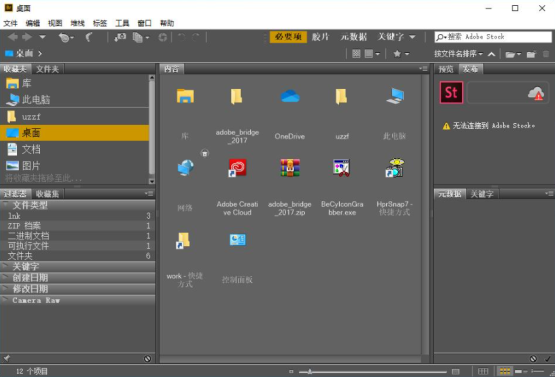The width and height of the screenshot is (555, 377).
Task: Click the 搜索 Adobe Stock search field
Action: 493,37
